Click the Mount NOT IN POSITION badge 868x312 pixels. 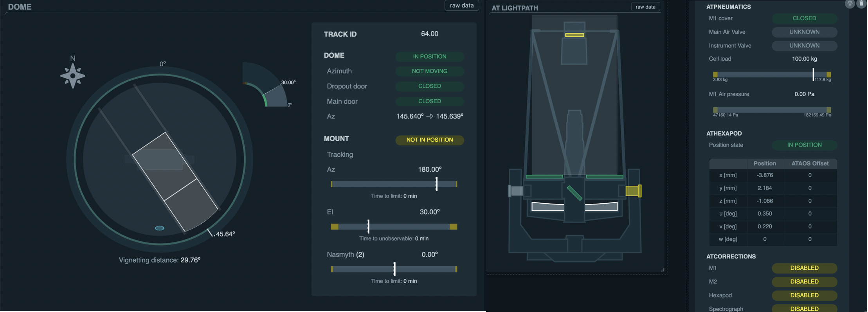[429, 140]
